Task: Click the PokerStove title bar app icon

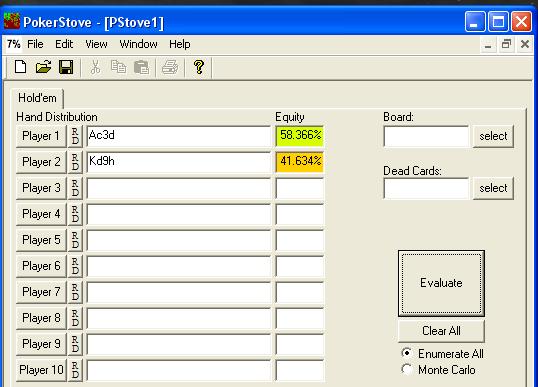Action: [12, 21]
